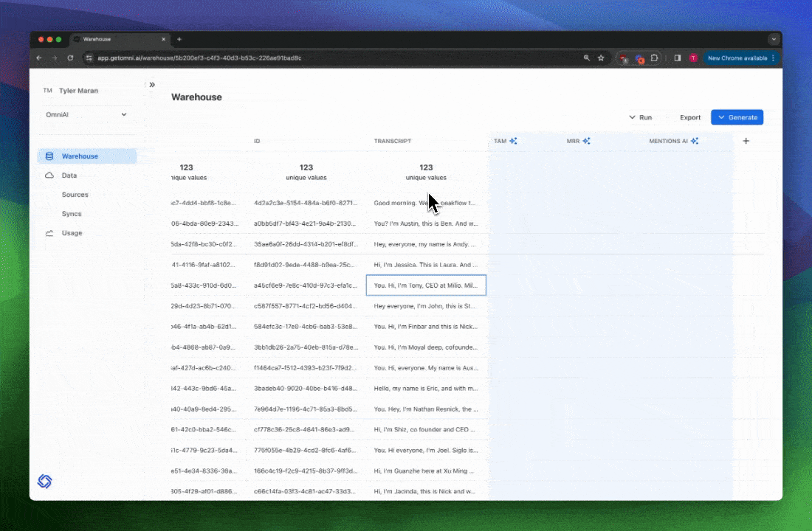Click the sparkle icon beside TAM column
Image resolution: width=812 pixels, height=531 pixels.
pos(513,141)
